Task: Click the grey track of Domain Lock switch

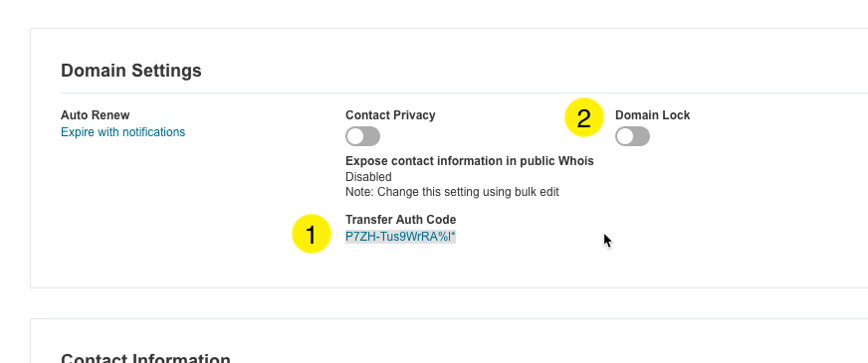Action: point(641,136)
